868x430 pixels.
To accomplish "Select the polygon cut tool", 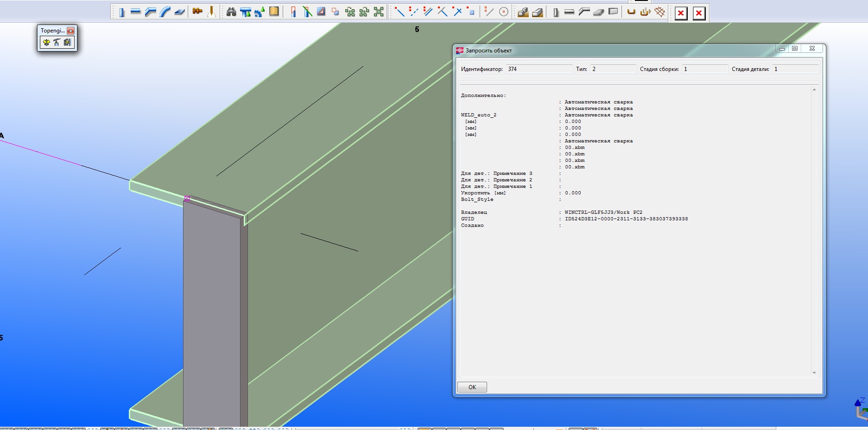I will tap(321, 12).
